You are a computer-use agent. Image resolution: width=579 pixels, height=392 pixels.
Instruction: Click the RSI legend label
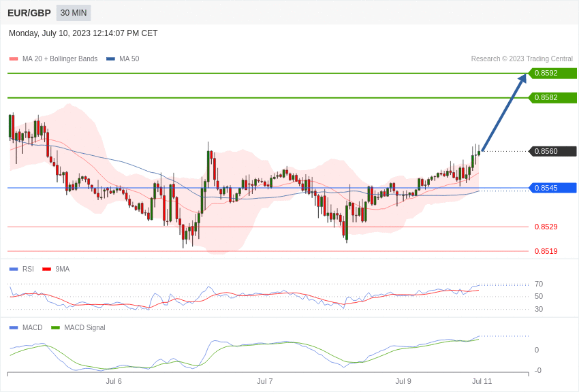(28, 269)
